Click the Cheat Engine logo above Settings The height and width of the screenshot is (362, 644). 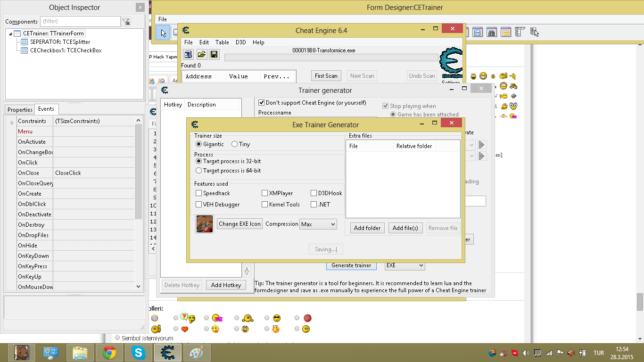pyautogui.click(x=452, y=62)
